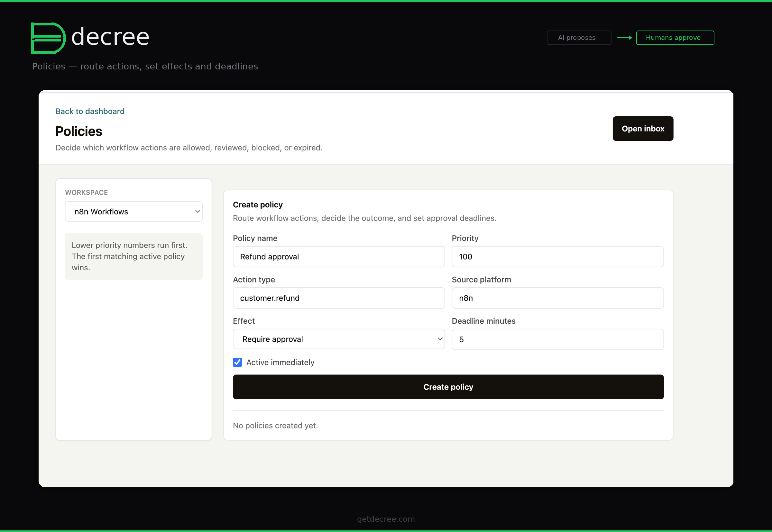
Task: Click the getdecree.com footer text
Action: 386,519
